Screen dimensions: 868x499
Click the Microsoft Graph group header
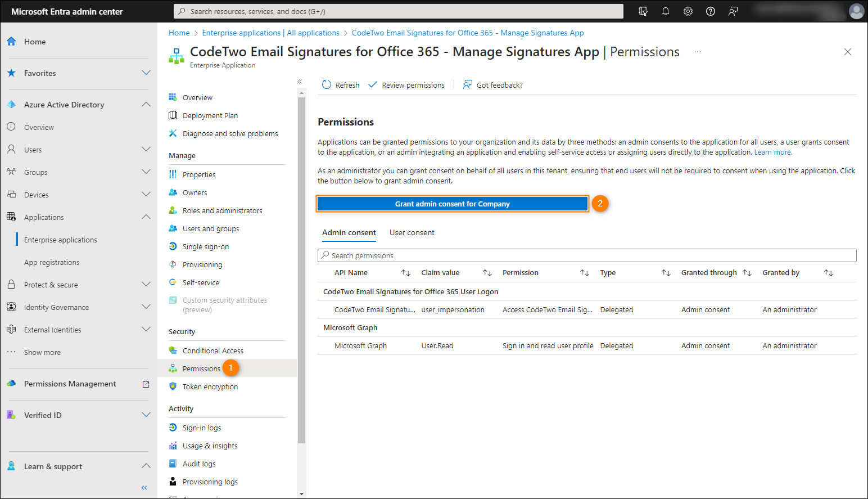tap(350, 327)
